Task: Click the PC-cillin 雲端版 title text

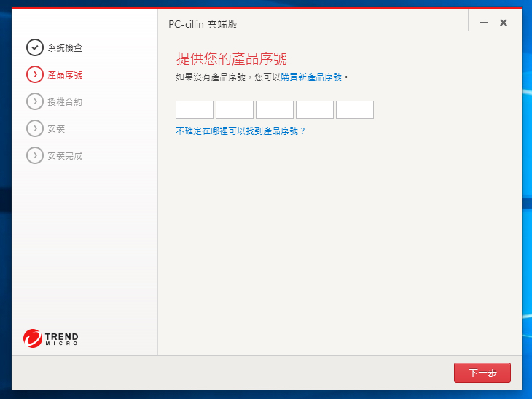Action: click(203, 24)
